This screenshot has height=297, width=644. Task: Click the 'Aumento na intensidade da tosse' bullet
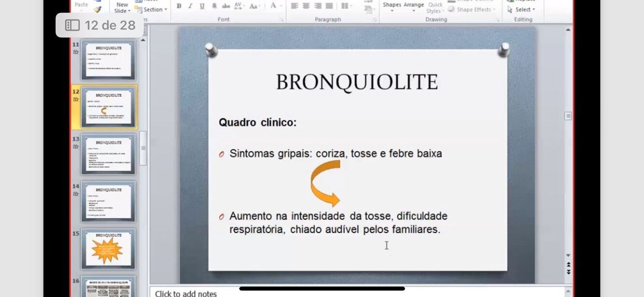[338, 222]
